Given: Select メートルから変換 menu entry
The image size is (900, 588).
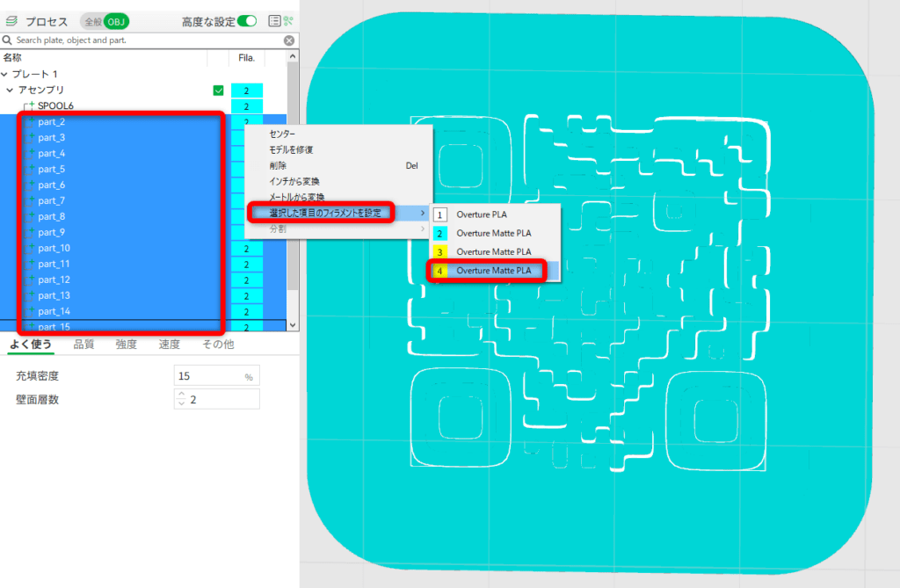Looking at the screenshot, I should pos(297,197).
